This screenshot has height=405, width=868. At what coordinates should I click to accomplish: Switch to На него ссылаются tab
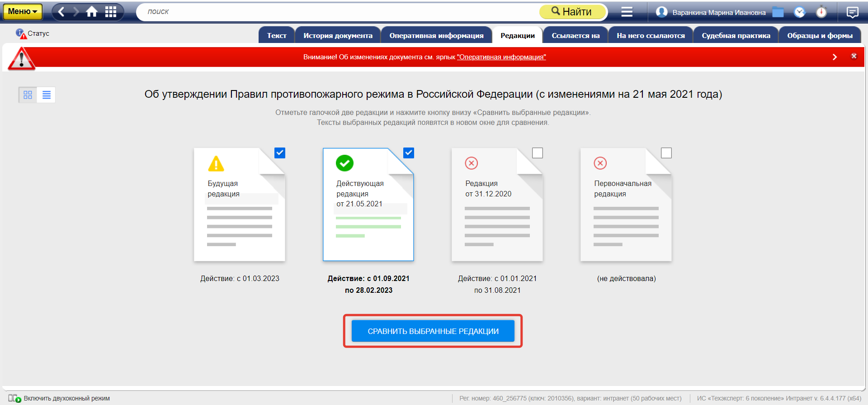pos(651,35)
